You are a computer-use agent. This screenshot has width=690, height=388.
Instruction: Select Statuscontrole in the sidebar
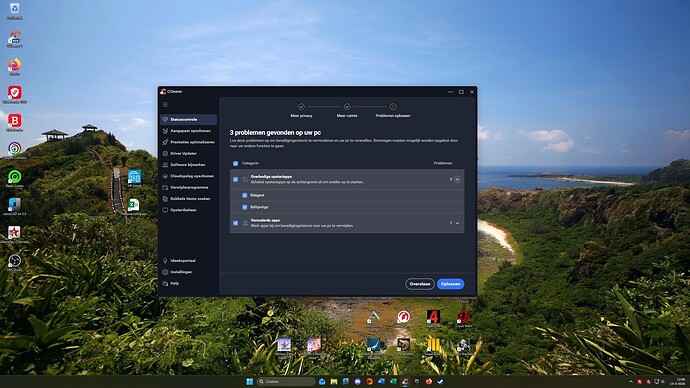coord(188,119)
